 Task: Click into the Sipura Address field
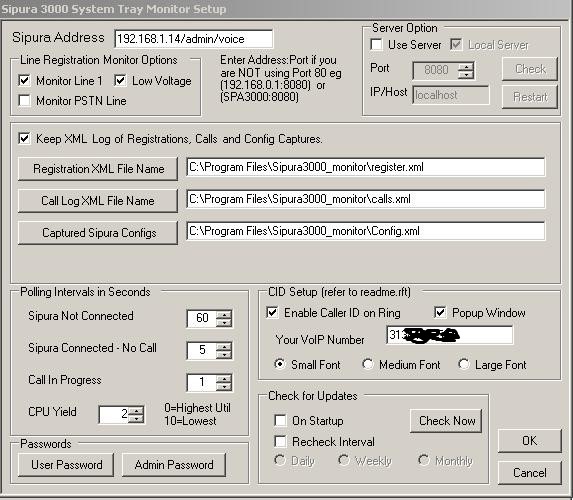tap(194, 39)
